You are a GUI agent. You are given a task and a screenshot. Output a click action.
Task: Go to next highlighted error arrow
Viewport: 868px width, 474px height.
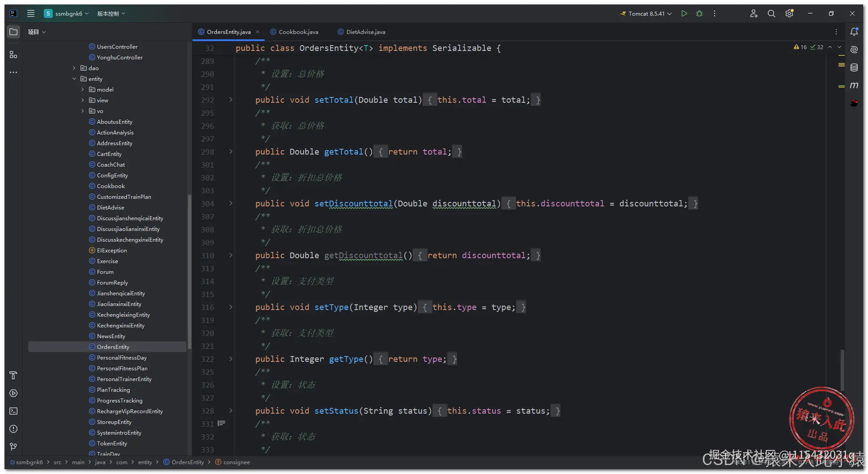[x=839, y=47]
